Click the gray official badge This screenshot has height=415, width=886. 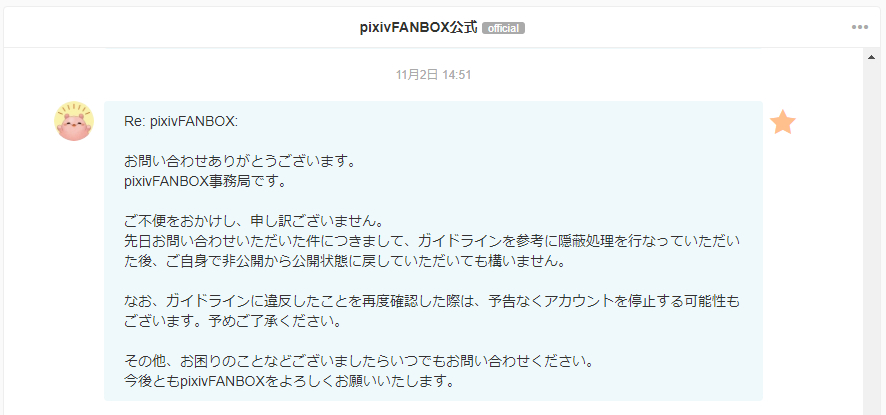[503, 28]
